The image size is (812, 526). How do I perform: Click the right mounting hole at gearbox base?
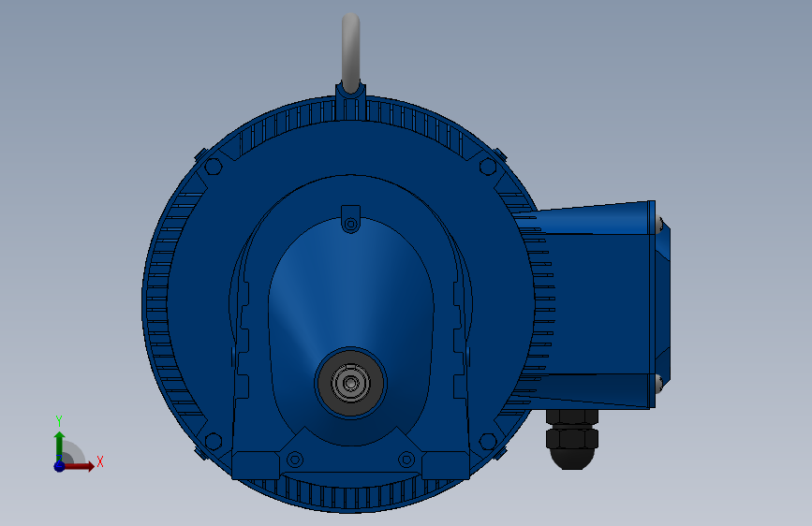click(406, 460)
